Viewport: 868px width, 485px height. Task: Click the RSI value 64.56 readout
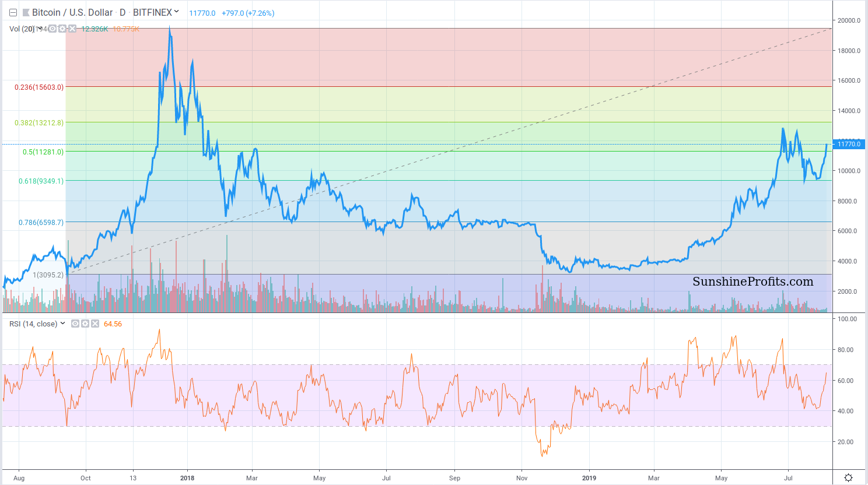point(113,324)
